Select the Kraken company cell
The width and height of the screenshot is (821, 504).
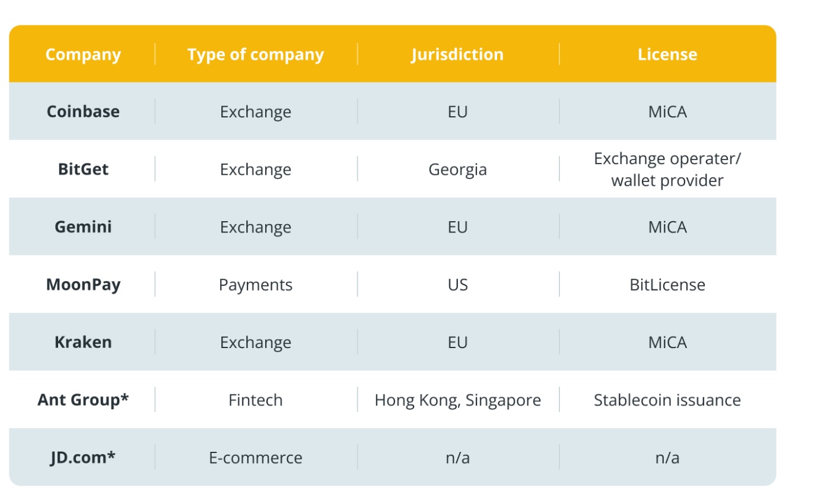83,342
